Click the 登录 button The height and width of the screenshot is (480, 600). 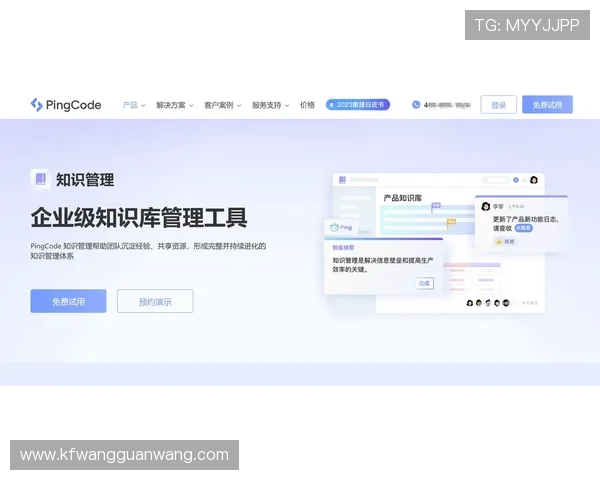coord(499,104)
